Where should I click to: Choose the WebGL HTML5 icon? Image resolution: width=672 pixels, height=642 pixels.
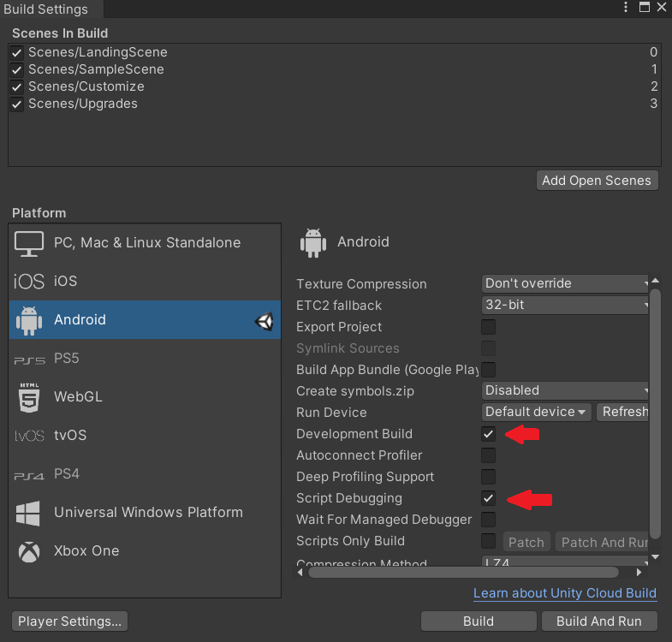click(29, 398)
